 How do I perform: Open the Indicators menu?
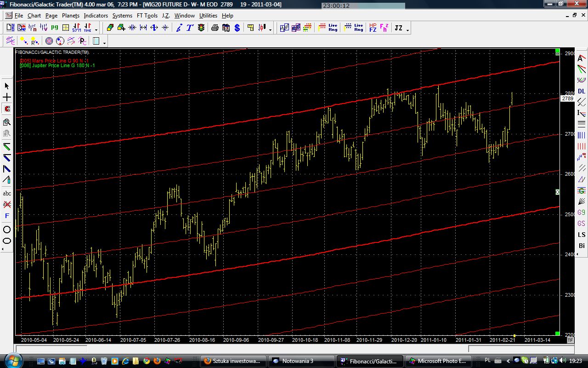(x=96, y=16)
